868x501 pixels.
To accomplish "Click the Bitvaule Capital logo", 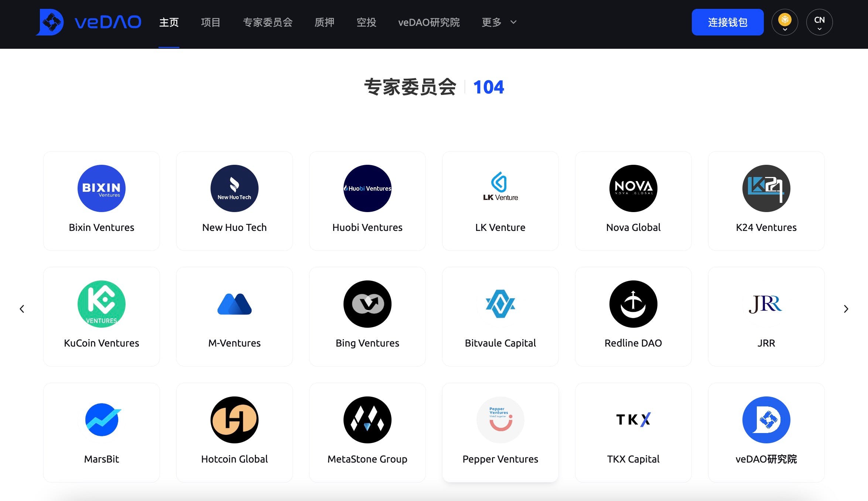I will (x=500, y=304).
